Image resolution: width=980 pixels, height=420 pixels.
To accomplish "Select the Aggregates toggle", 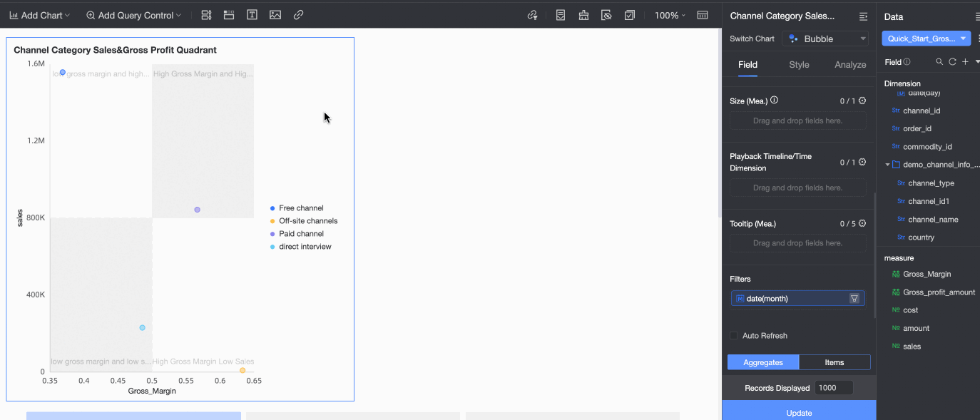I will pos(763,362).
